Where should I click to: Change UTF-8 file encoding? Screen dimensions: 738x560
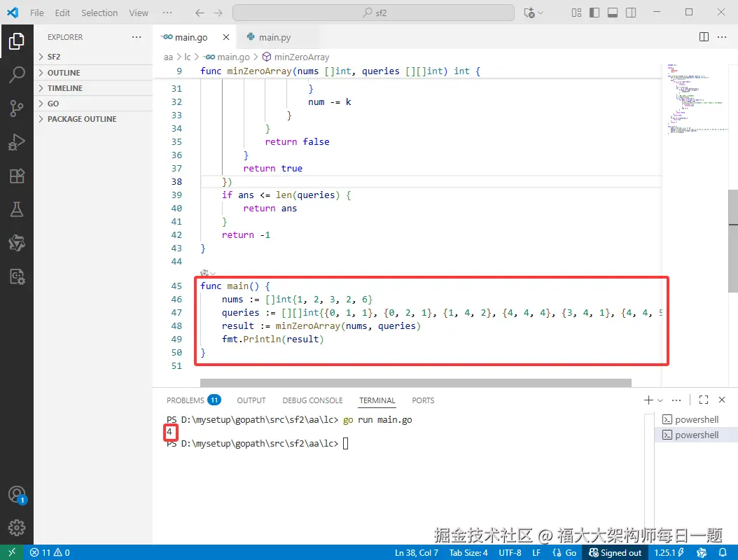(x=510, y=552)
